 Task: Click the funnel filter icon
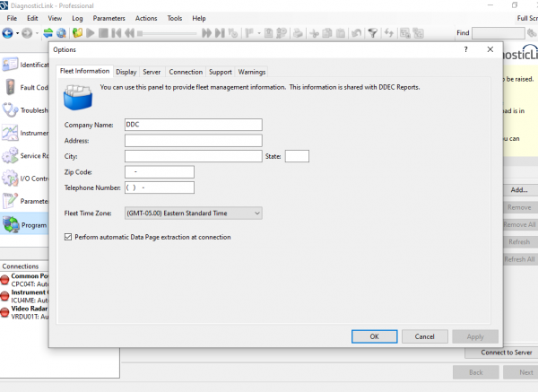tap(373, 33)
